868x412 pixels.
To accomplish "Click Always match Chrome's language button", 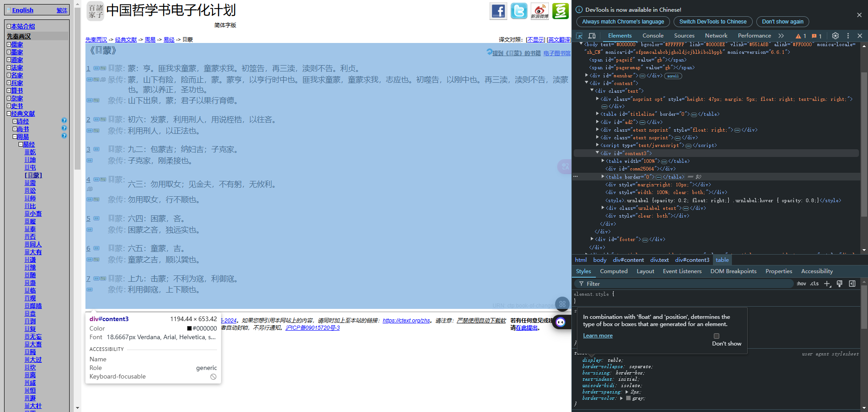I will pyautogui.click(x=623, y=22).
